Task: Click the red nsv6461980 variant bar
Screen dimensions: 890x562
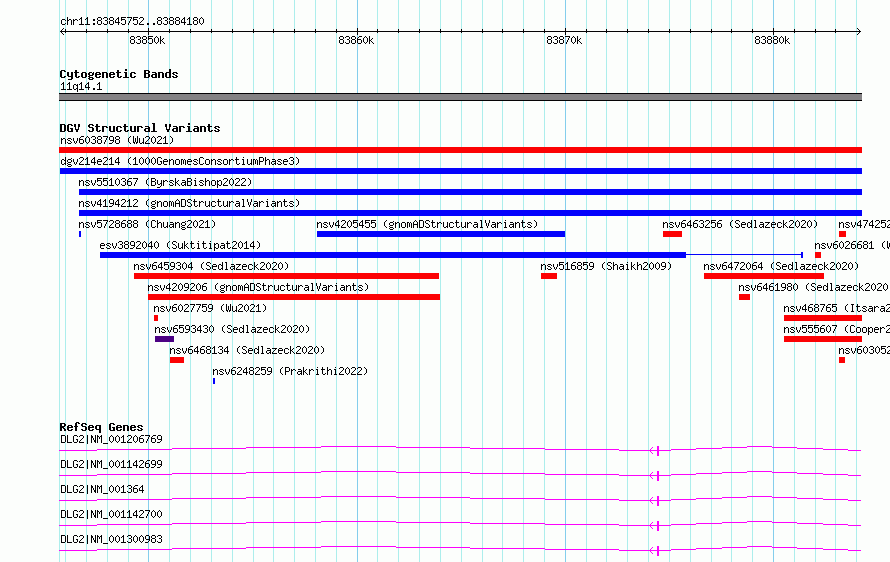Action: pyautogui.click(x=744, y=297)
